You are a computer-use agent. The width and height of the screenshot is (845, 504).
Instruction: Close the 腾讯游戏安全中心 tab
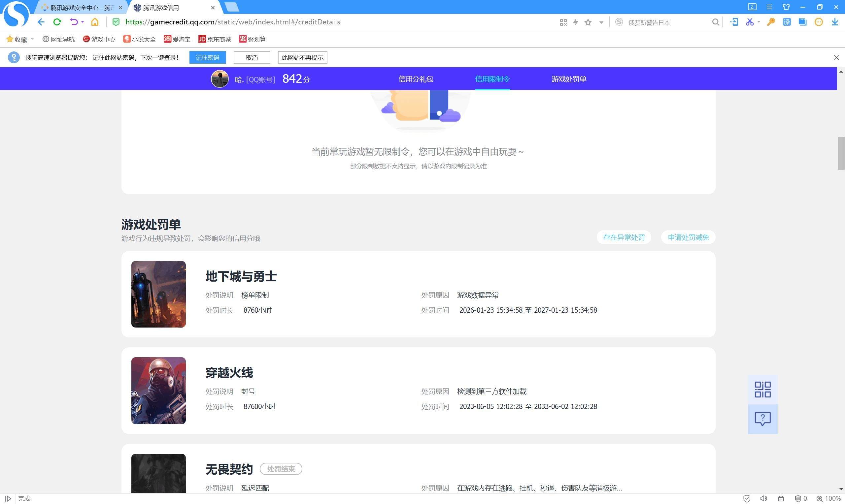(120, 8)
